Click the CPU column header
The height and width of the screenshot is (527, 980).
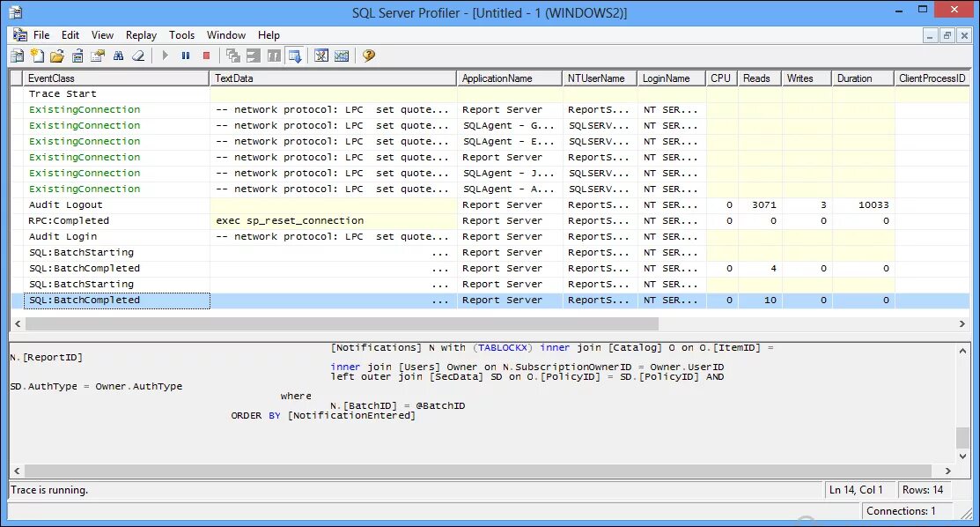pos(722,78)
